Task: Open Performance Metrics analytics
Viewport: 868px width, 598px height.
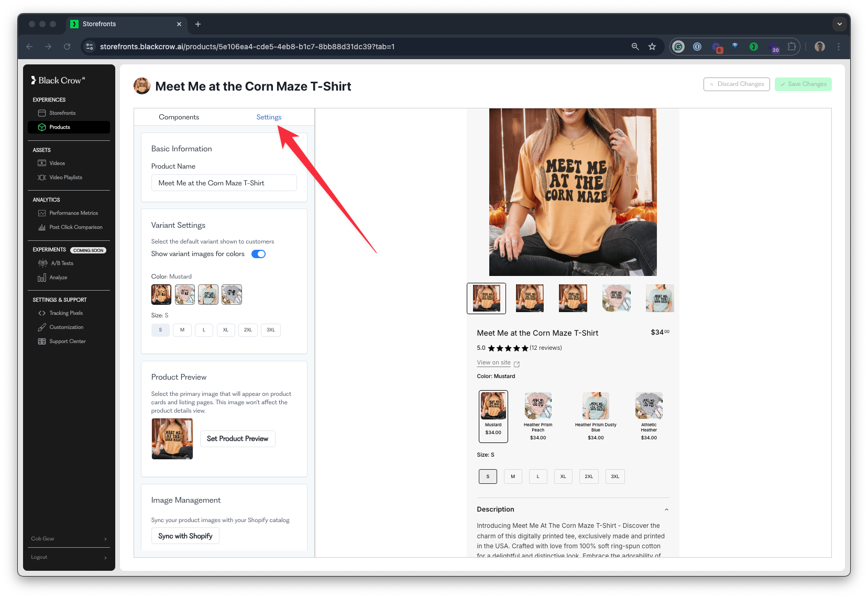Action: [73, 213]
